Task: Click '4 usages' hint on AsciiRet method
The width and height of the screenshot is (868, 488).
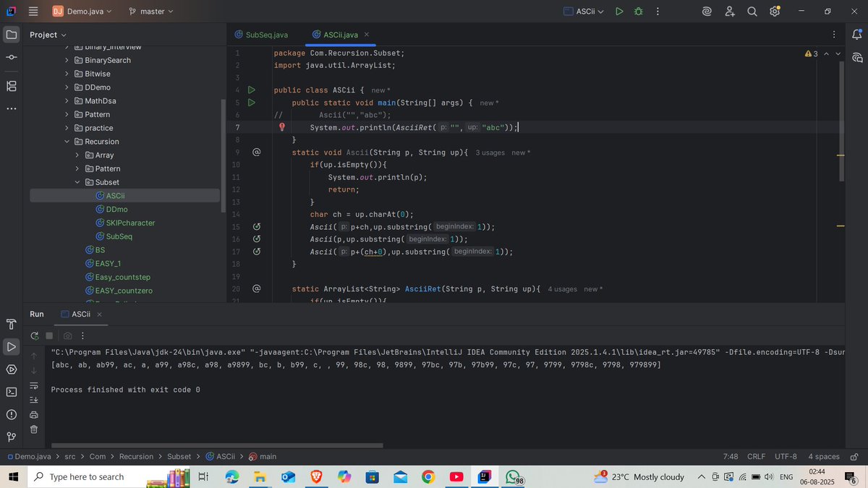Action: click(562, 289)
